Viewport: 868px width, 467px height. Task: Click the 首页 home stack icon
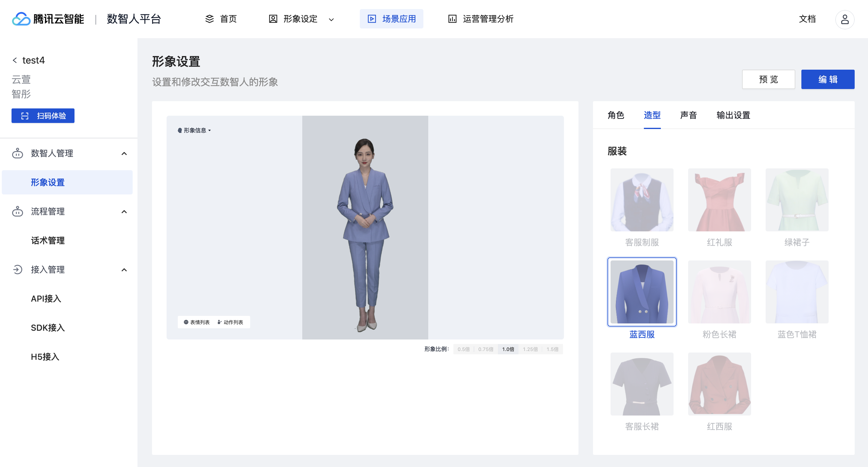coord(210,19)
